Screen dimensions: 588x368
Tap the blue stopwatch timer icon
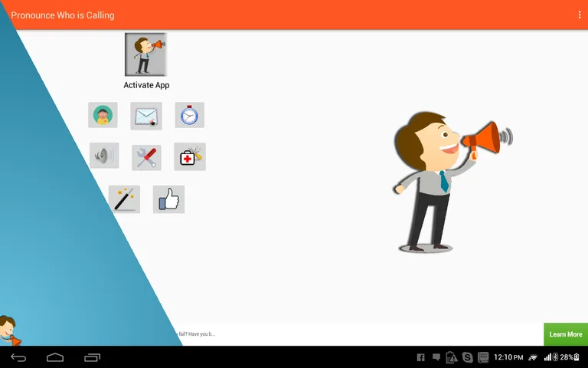click(x=189, y=115)
